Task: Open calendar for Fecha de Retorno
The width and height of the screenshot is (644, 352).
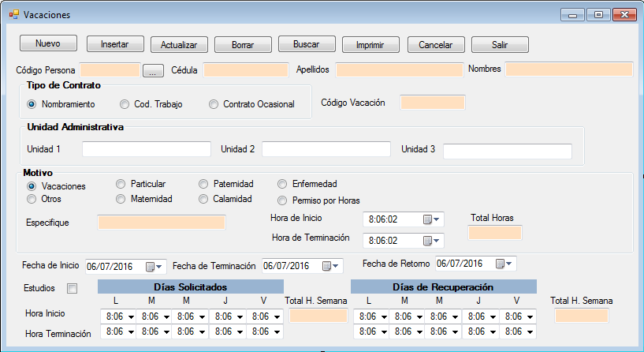Action: [504, 264]
